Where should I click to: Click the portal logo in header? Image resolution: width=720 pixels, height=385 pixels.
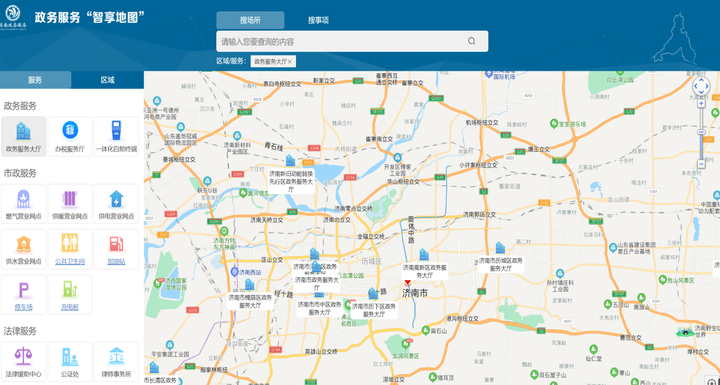(x=13, y=16)
